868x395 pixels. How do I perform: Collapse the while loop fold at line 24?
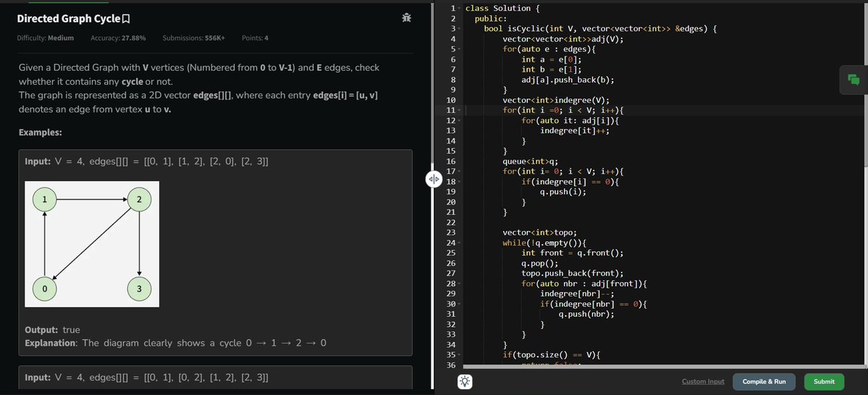tap(459, 244)
